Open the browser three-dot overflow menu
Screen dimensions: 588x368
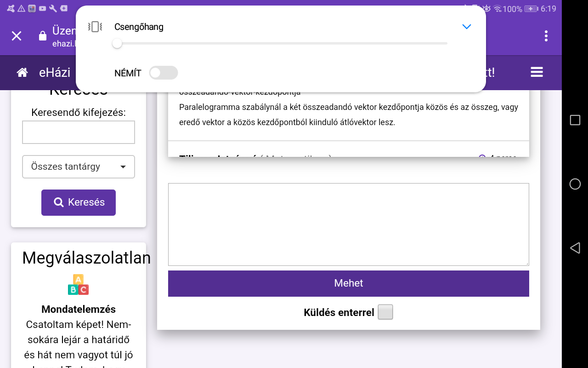tap(546, 36)
